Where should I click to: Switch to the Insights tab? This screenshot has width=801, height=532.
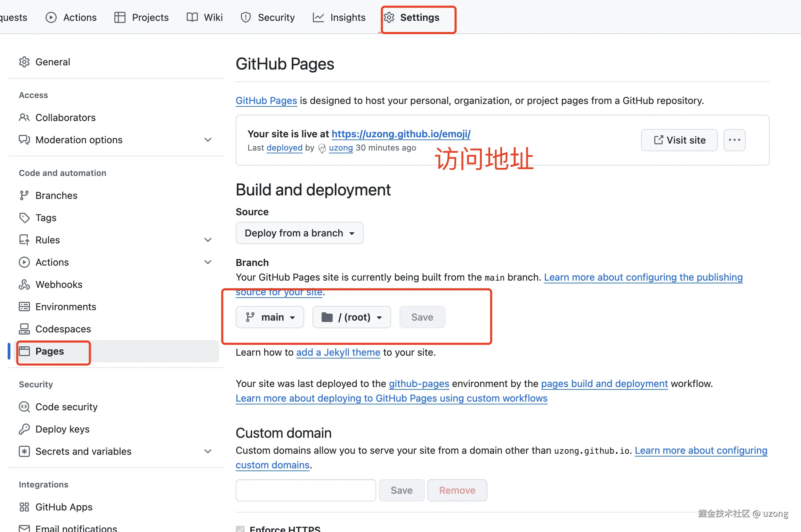click(x=339, y=17)
